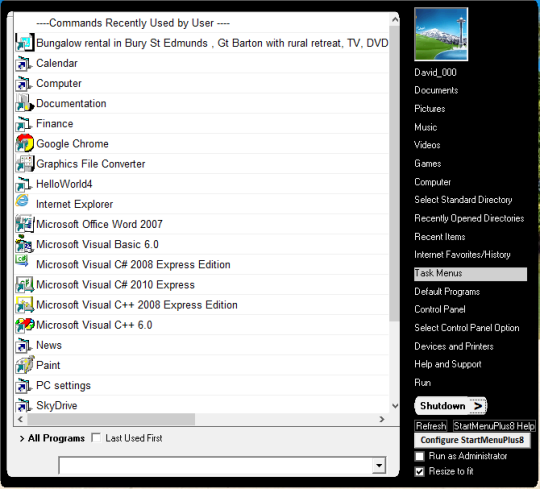This screenshot has width=540, height=489.
Task: Click inside the command search input box
Action: pyautogui.click(x=216, y=466)
